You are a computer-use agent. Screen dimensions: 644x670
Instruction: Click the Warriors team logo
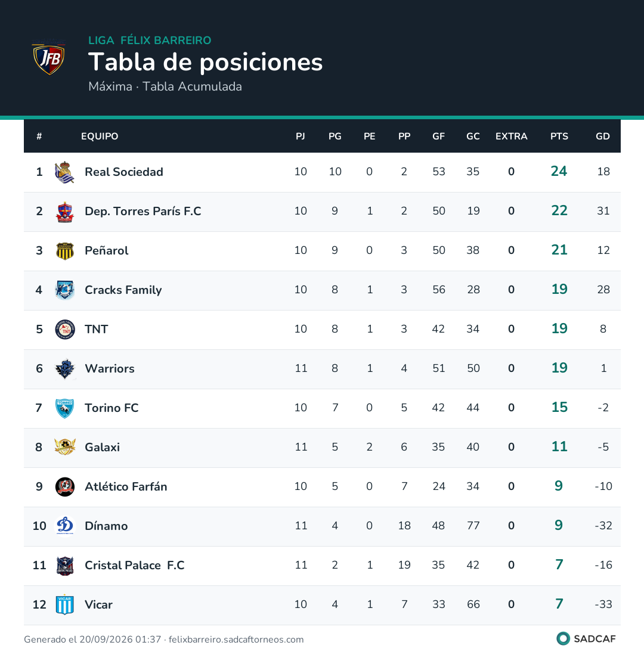coord(65,369)
